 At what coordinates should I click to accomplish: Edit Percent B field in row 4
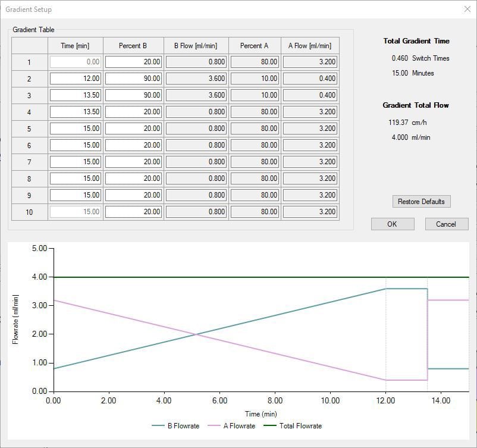coord(134,112)
